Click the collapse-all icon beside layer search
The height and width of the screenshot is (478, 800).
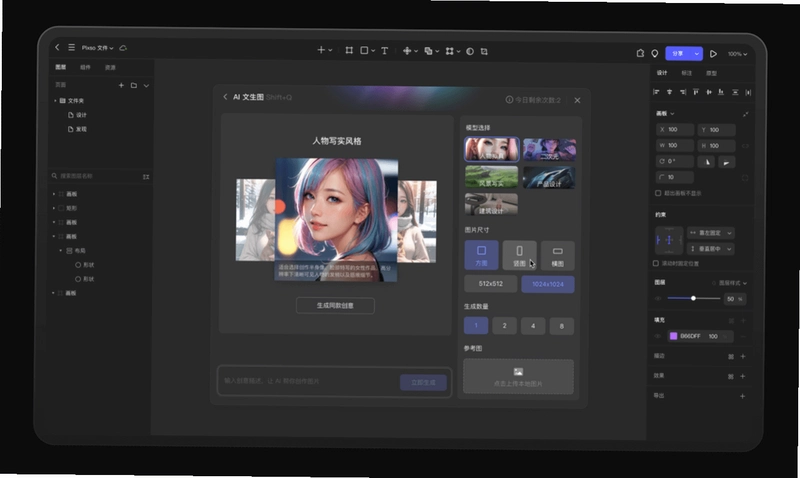pos(146,177)
